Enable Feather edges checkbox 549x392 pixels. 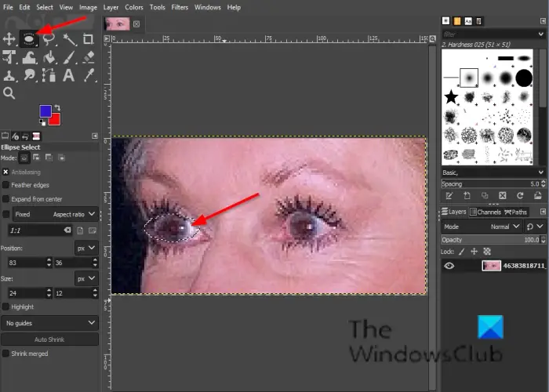[x=5, y=185]
